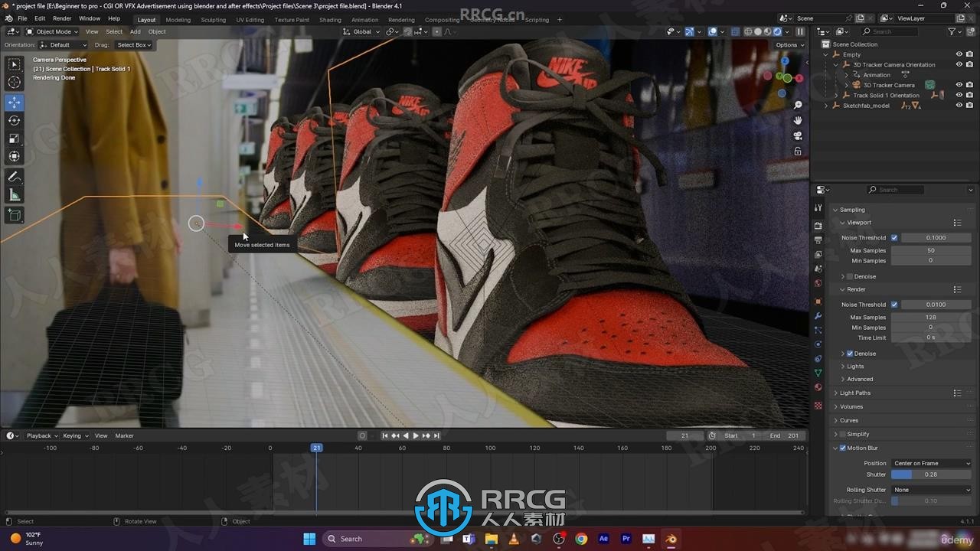Switch to rendered viewport shading

click(x=777, y=31)
